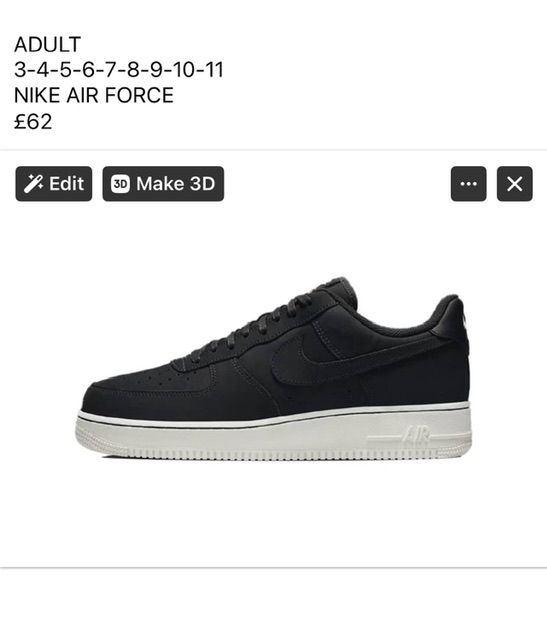This screenshot has height=640, width=547.
Task: Click the ADULT text line
Action: tap(47, 44)
